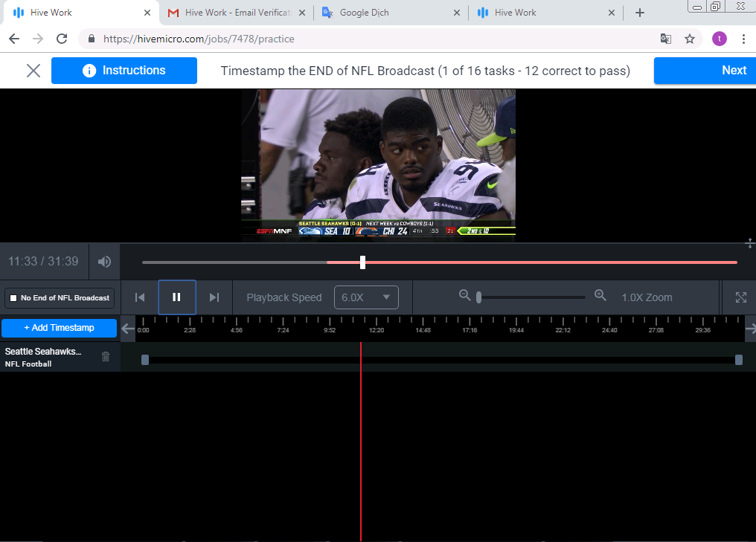Click the zoom out magnifier icon
Viewport: 756px width, 542px height.
click(465, 296)
